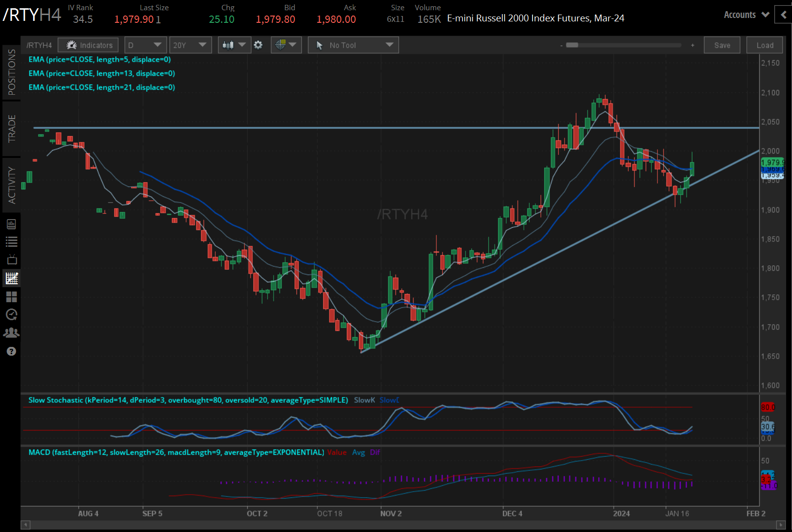The width and height of the screenshot is (792, 532).
Task: Open chart settings gear
Action: 258,45
